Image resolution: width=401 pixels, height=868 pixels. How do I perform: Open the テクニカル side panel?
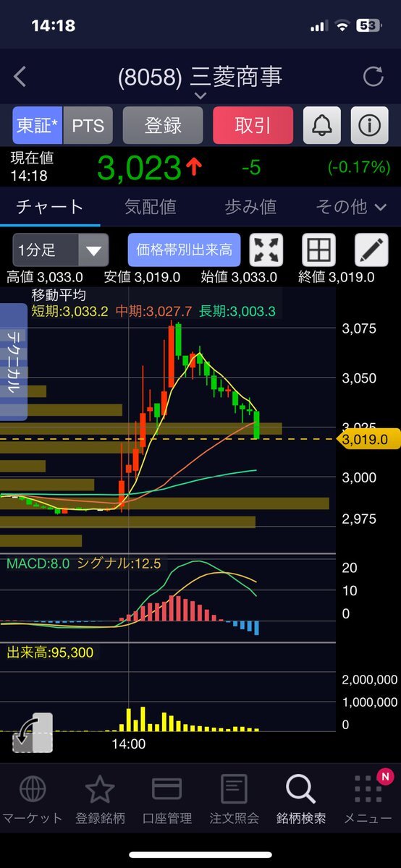click(13, 362)
